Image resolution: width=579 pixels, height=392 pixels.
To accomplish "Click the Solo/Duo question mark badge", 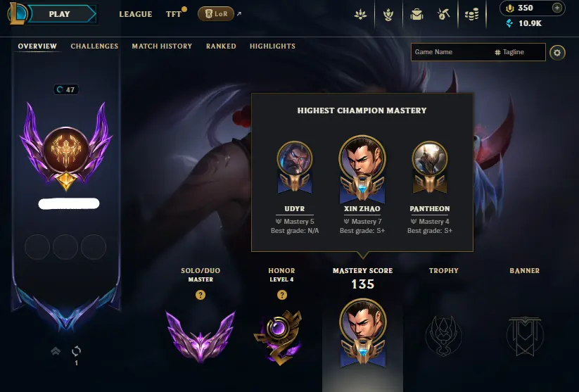I will pyautogui.click(x=201, y=295).
